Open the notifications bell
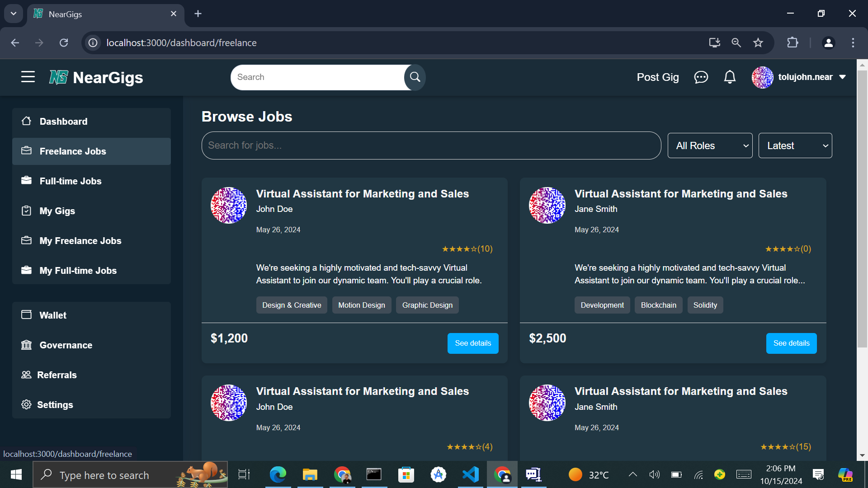Viewport: 868px width, 488px height. (x=730, y=77)
